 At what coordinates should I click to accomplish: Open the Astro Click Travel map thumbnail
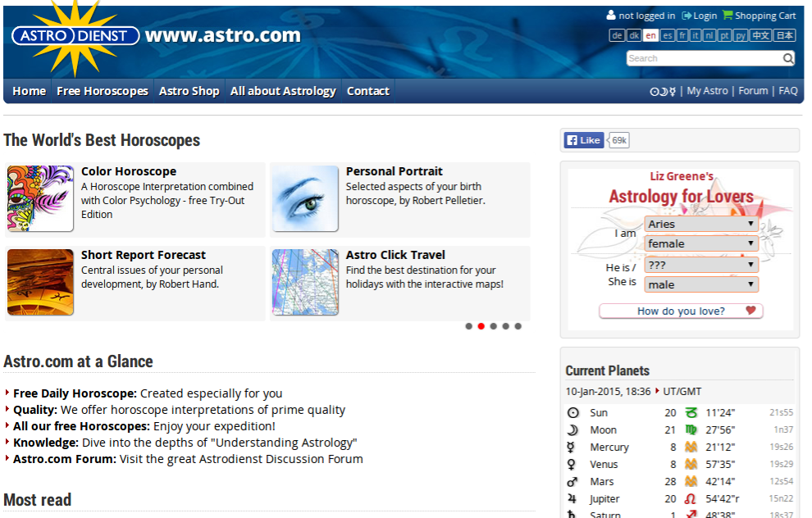pos(306,282)
